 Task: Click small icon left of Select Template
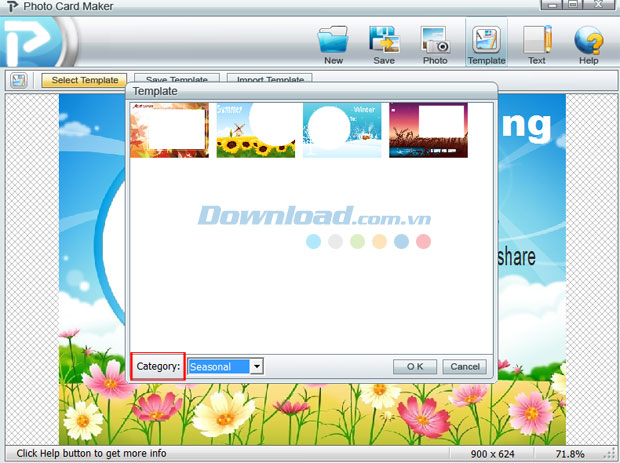tap(19, 80)
